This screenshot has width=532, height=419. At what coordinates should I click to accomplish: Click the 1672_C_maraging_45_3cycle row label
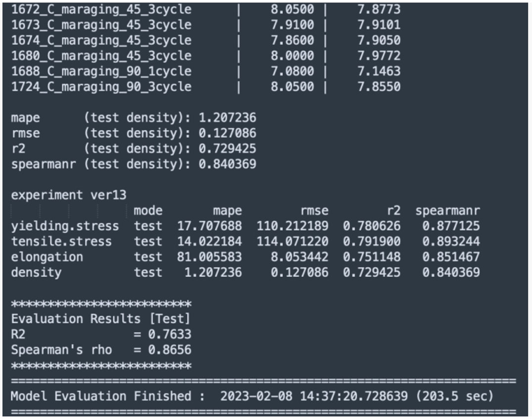[x=101, y=9]
